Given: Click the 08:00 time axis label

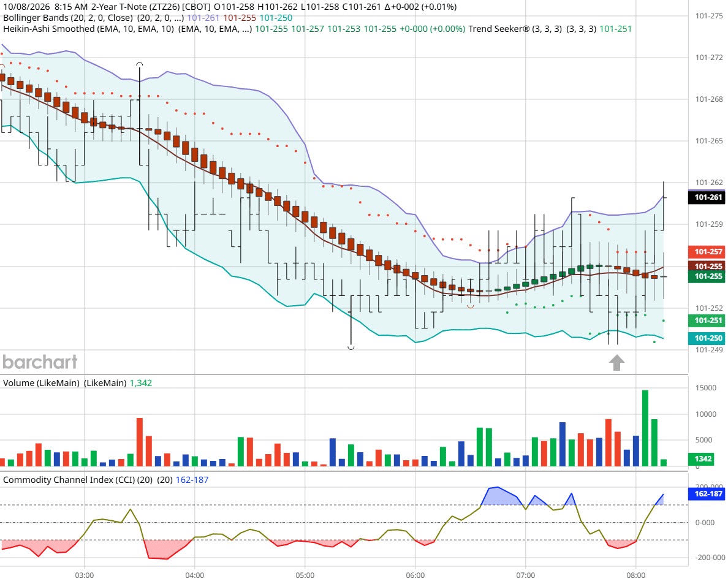Looking at the screenshot, I should [635, 575].
